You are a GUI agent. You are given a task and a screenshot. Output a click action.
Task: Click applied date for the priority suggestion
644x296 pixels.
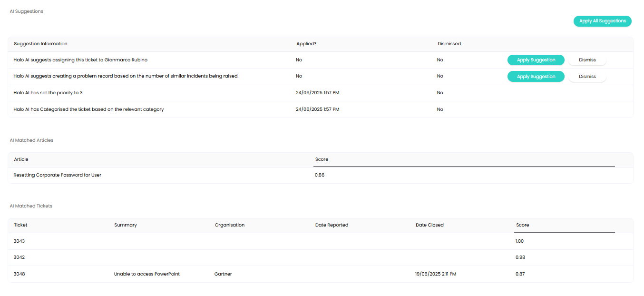pos(318,93)
